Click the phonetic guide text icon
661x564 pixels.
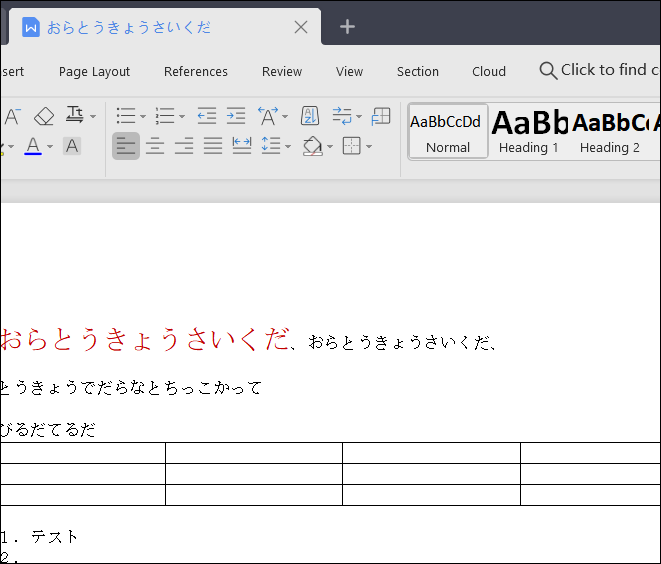pos(75,115)
